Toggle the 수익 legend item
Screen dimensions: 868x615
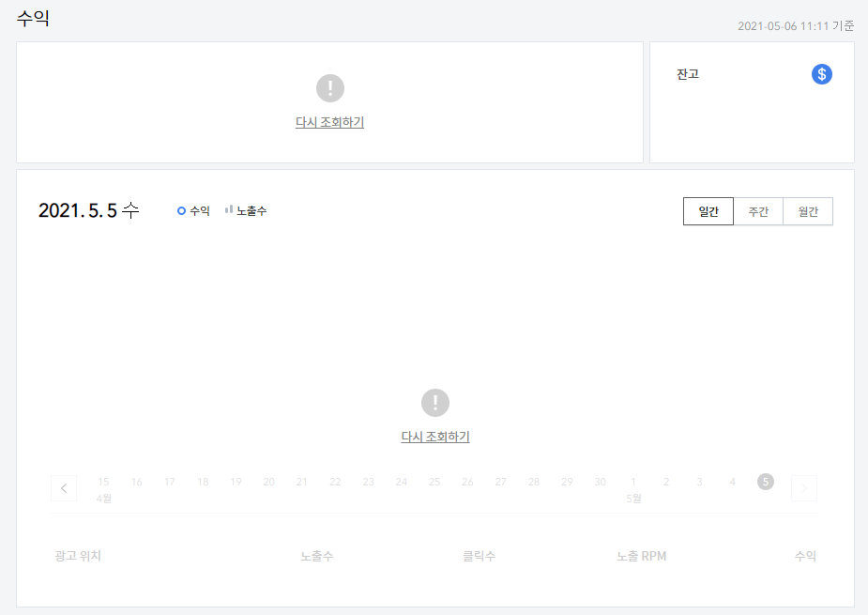(193, 211)
